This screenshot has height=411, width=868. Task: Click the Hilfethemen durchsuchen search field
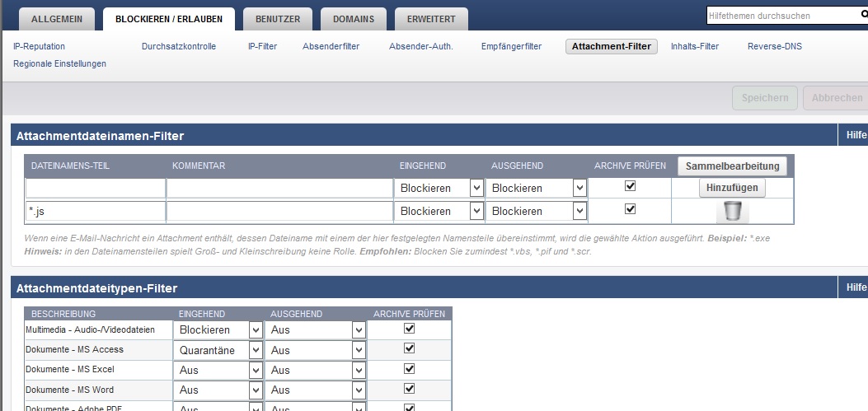[779, 16]
